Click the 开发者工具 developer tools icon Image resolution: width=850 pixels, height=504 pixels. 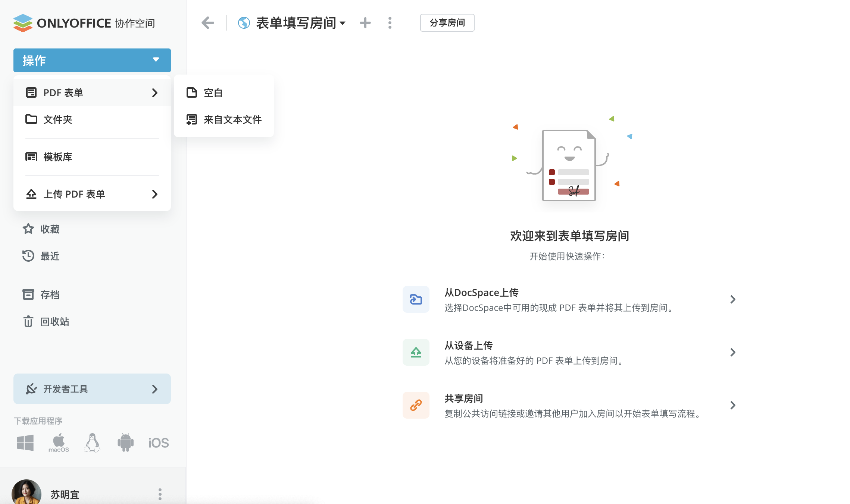pos(31,389)
